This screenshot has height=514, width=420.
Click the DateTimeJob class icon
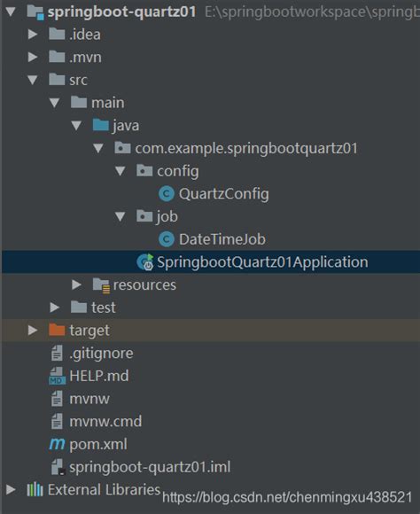coord(167,239)
